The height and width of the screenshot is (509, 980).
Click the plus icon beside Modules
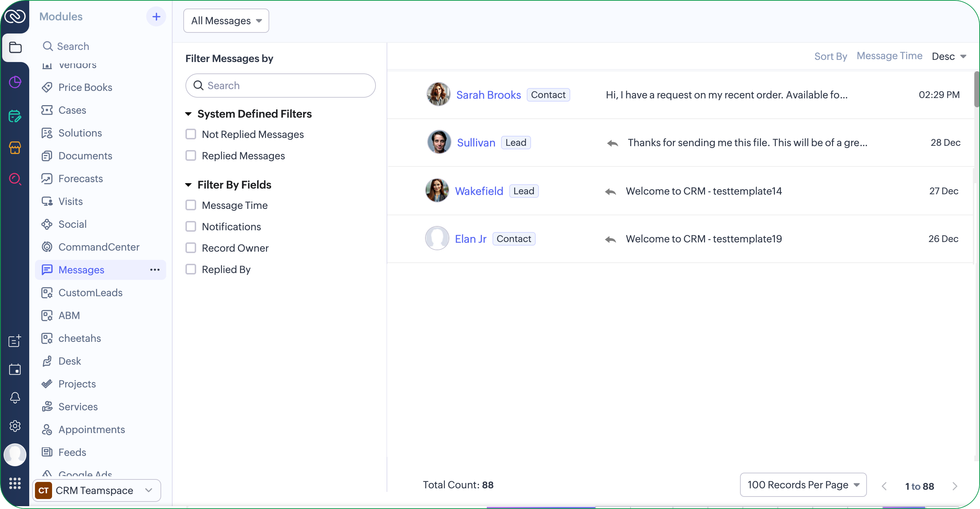pos(156,17)
